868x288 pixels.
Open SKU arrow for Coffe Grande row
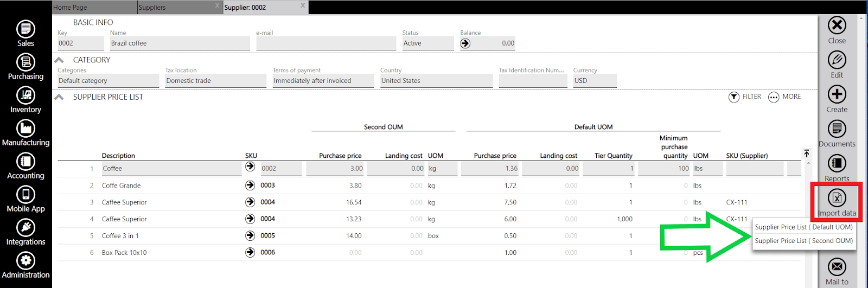point(250,185)
